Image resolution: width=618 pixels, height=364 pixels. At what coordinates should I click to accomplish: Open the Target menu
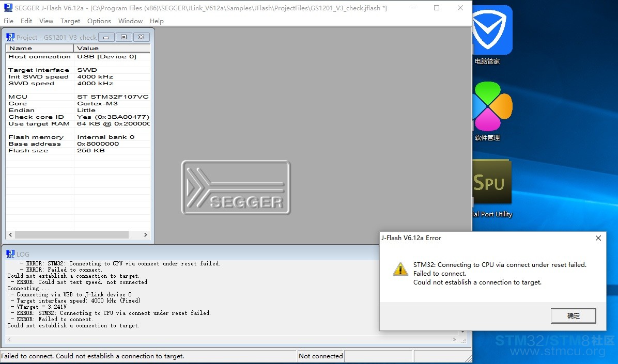[x=70, y=21]
